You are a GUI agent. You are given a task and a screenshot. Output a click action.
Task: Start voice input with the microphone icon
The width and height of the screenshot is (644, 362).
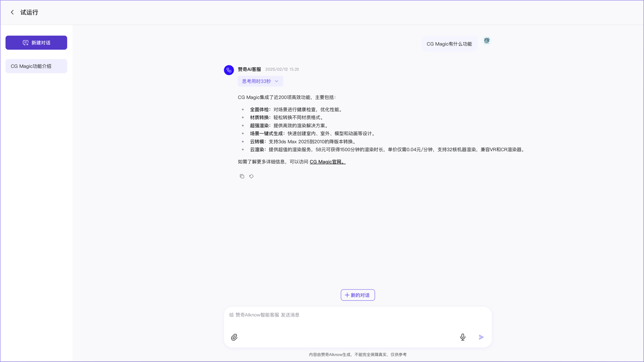[462, 337]
